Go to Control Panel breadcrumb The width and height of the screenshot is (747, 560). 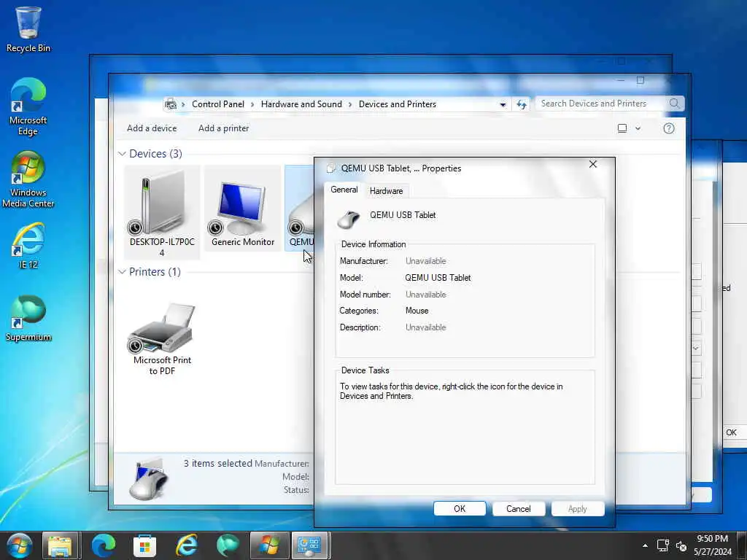[x=217, y=104]
